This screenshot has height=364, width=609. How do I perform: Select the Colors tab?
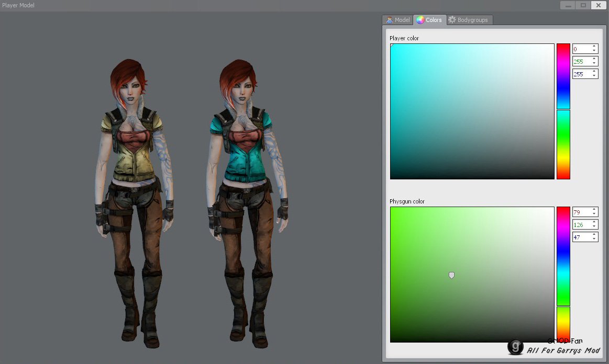pos(429,20)
